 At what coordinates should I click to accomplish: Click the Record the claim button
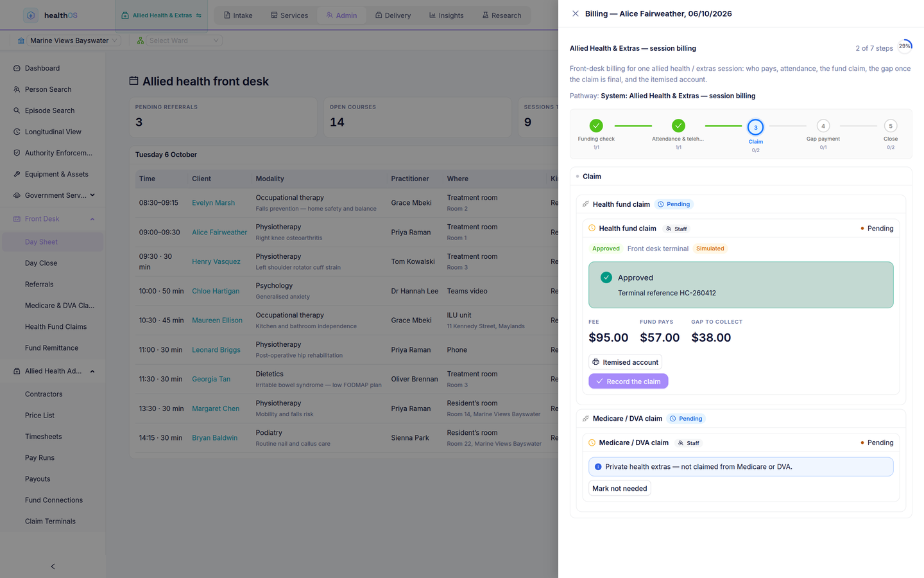point(628,381)
